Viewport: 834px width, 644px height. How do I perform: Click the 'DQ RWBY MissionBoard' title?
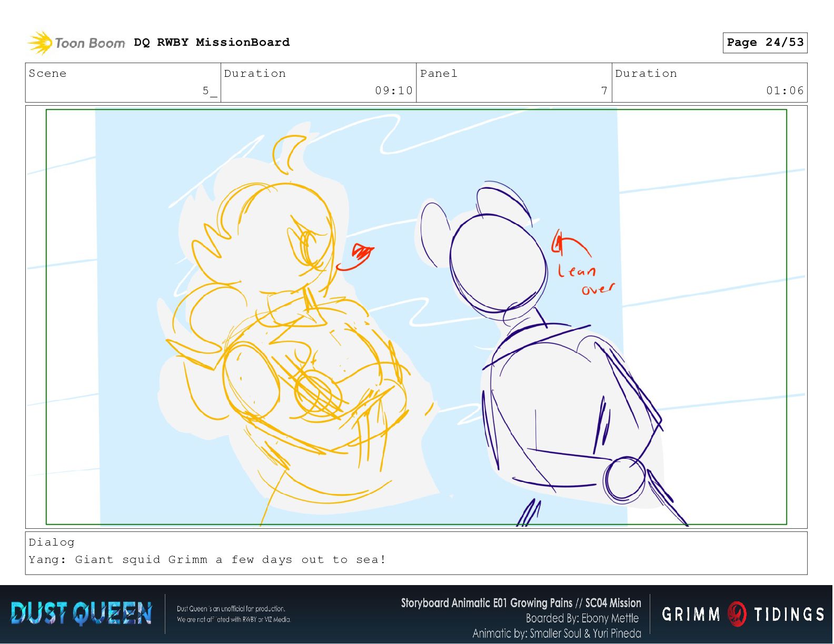pos(212,42)
